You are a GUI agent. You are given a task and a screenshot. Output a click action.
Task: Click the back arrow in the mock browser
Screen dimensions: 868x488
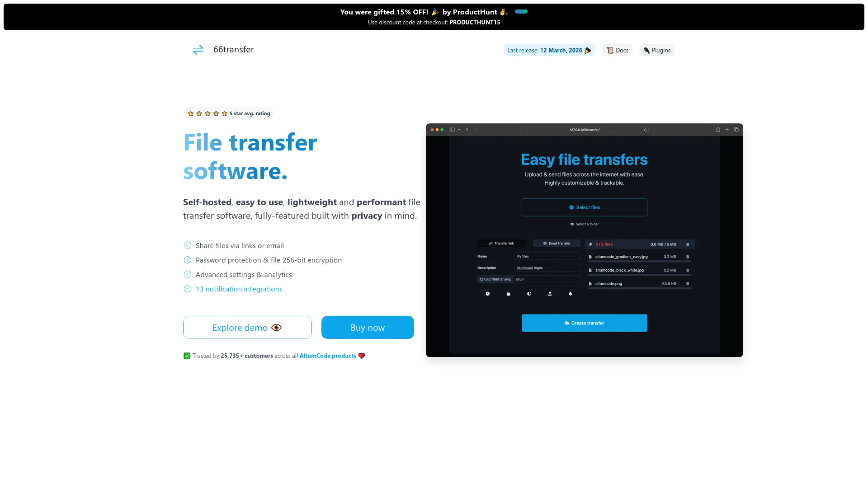pos(467,130)
